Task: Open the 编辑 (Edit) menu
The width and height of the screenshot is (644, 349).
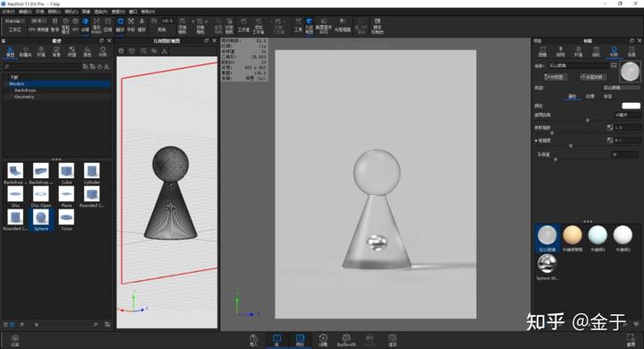Action: click(25, 12)
